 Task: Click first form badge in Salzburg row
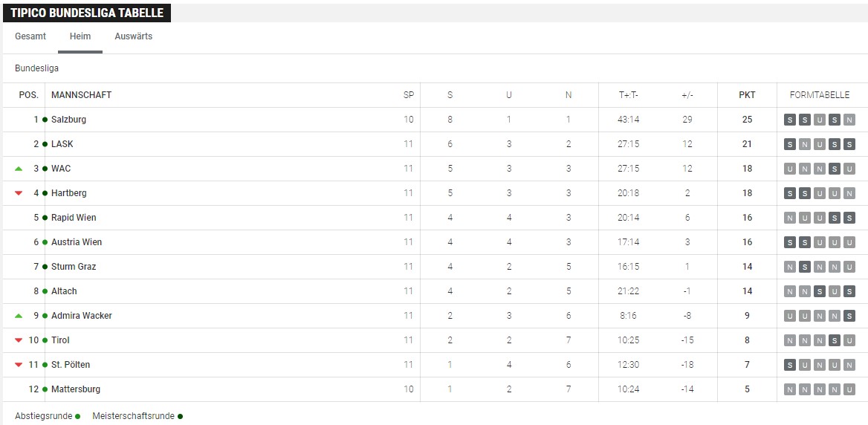coord(790,120)
